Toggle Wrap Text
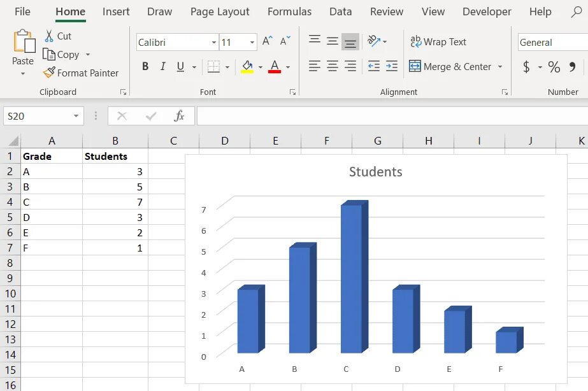Screen dimensions: 588x391 pos(438,41)
